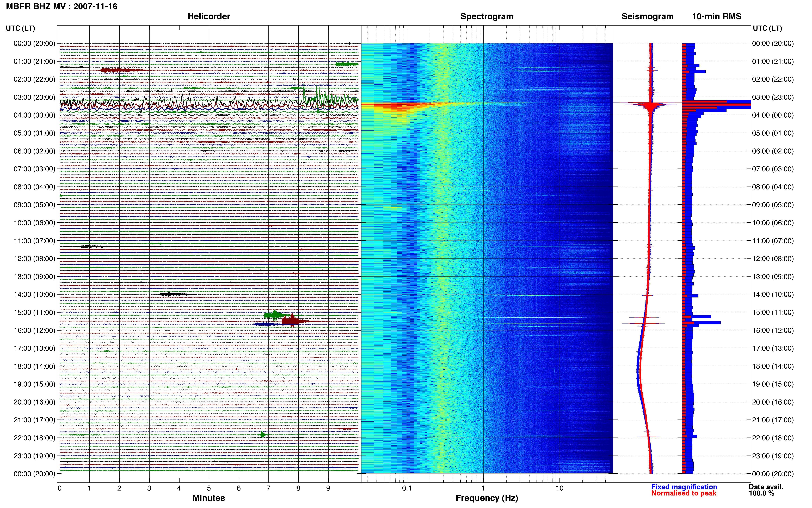Click the right '09:00 (05:00)' time label

coord(773,205)
